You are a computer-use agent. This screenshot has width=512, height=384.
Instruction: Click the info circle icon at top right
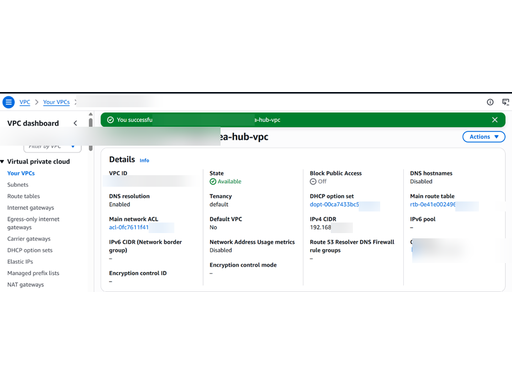coord(490,102)
